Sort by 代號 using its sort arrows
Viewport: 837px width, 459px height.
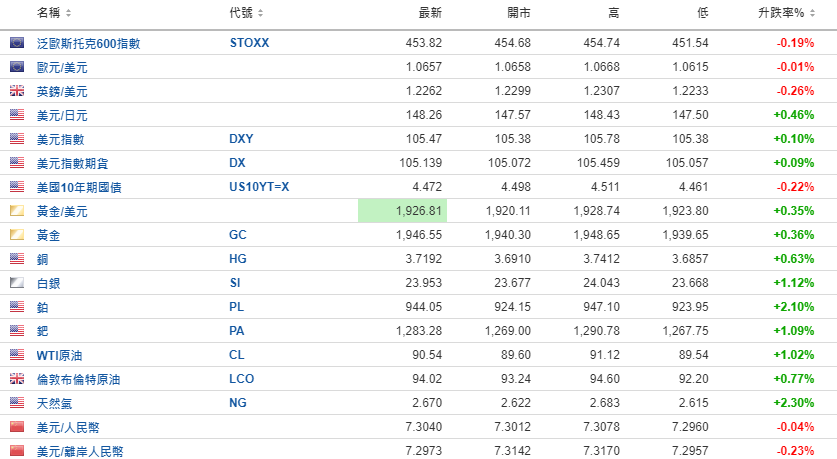click(x=260, y=13)
